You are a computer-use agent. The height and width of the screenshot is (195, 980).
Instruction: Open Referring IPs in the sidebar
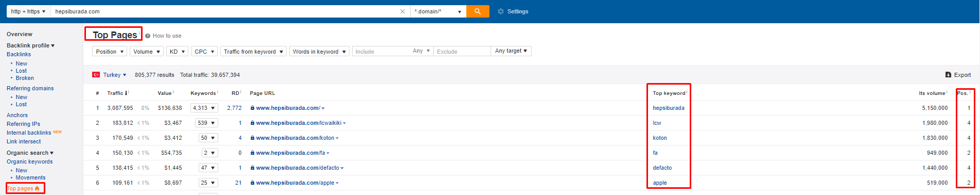click(x=23, y=124)
